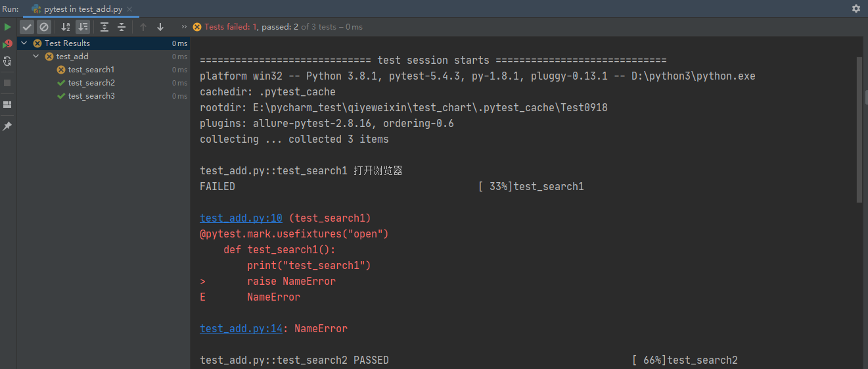Collapse all test result nodes
This screenshot has width=868, height=369.
(x=122, y=27)
